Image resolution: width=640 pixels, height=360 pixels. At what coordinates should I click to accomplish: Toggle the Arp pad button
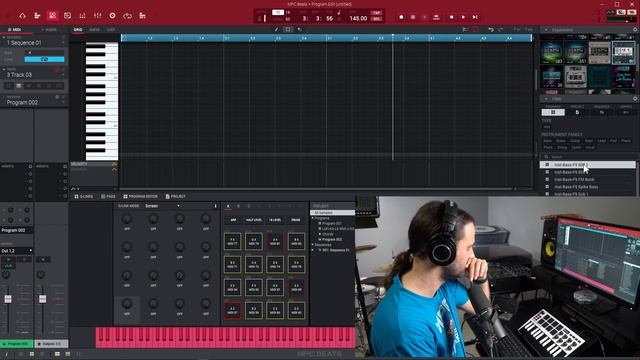233,220
